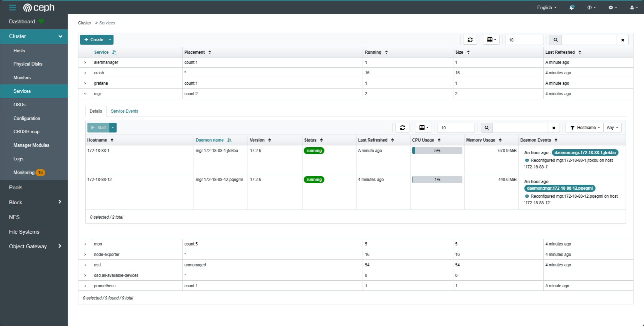Select the Details tab

tap(96, 111)
